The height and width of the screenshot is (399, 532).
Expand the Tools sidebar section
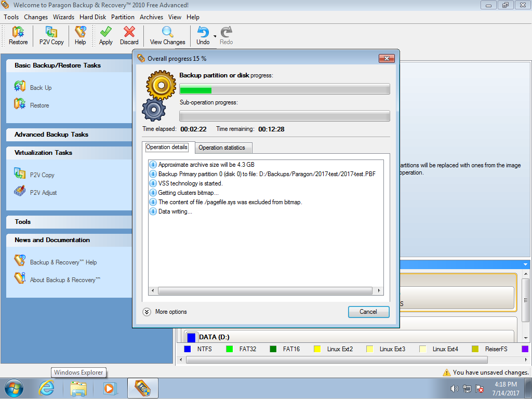(x=23, y=222)
